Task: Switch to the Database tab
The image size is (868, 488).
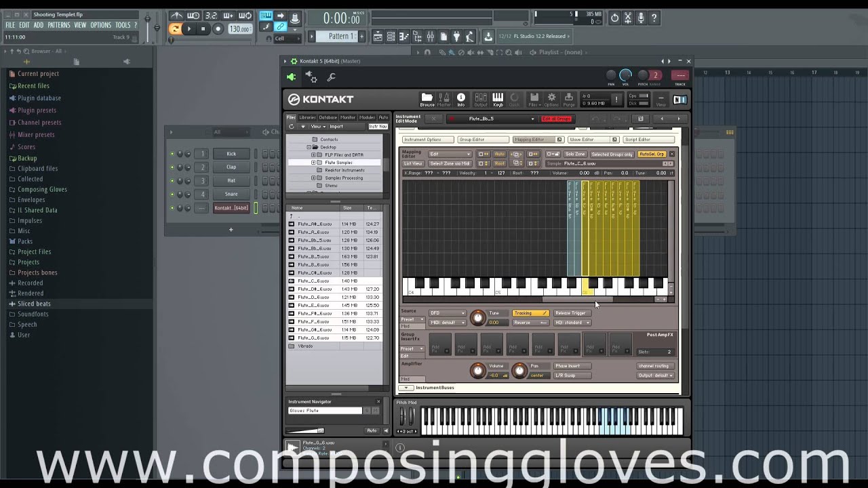Action: (x=328, y=117)
